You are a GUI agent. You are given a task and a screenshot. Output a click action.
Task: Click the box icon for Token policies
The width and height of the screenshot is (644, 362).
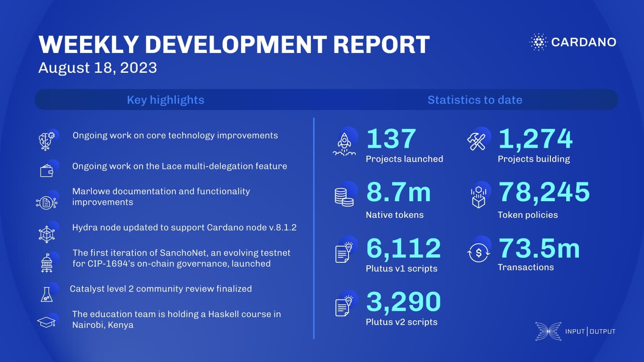pyautogui.click(x=478, y=197)
